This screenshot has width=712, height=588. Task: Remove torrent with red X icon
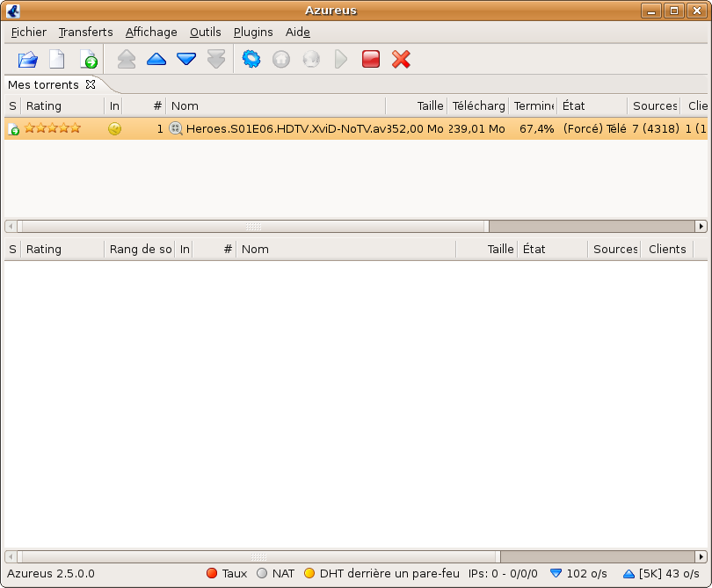[401, 60]
